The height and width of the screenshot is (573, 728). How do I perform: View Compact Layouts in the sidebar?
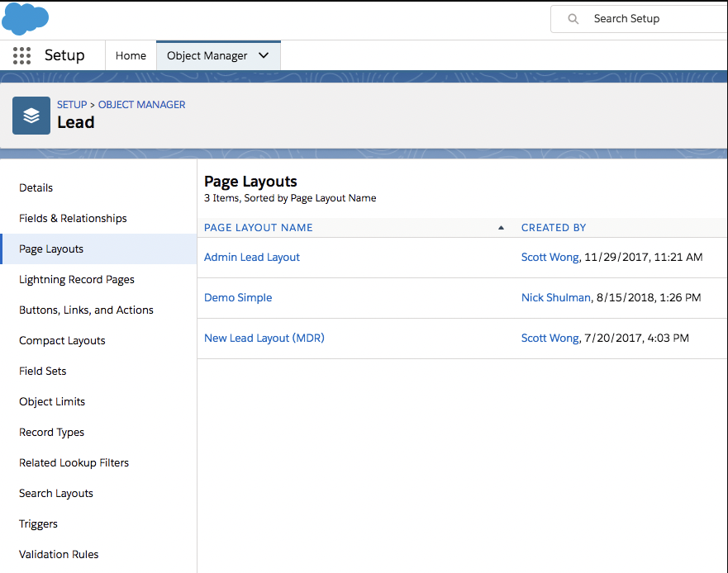point(62,340)
